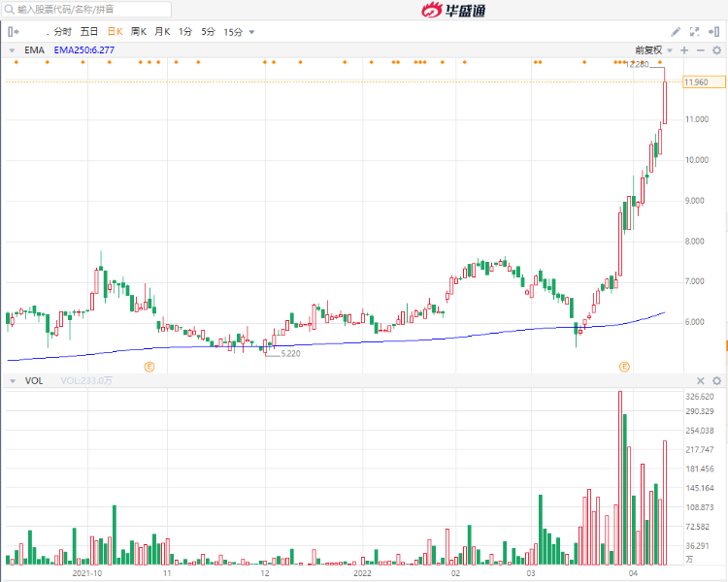Click the 5.220 low price label

(x=290, y=354)
